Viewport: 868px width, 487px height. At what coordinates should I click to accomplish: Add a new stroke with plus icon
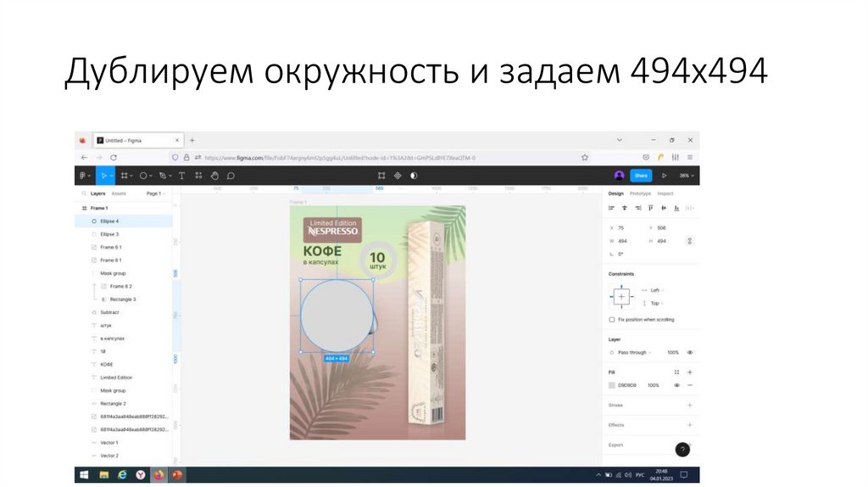tap(689, 406)
